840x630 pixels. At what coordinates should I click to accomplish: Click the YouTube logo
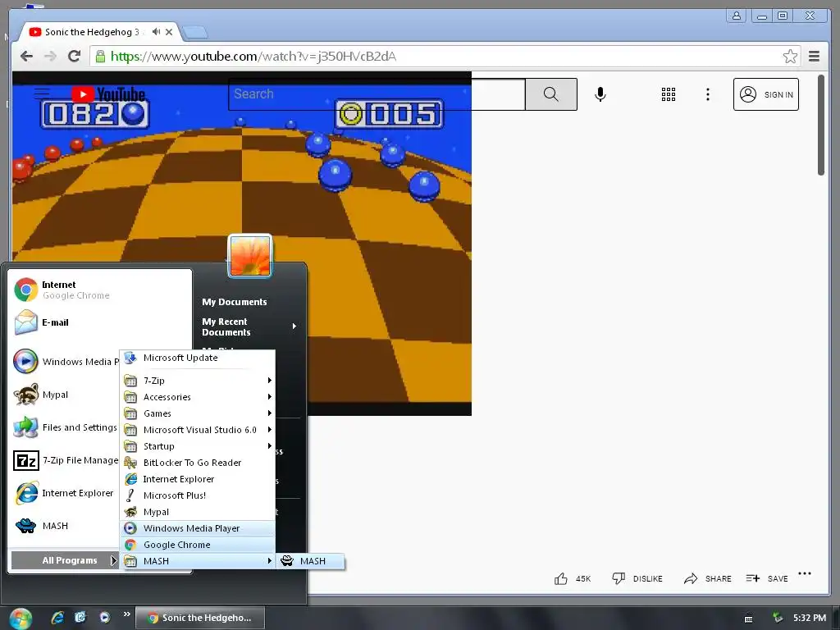(x=108, y=94)
